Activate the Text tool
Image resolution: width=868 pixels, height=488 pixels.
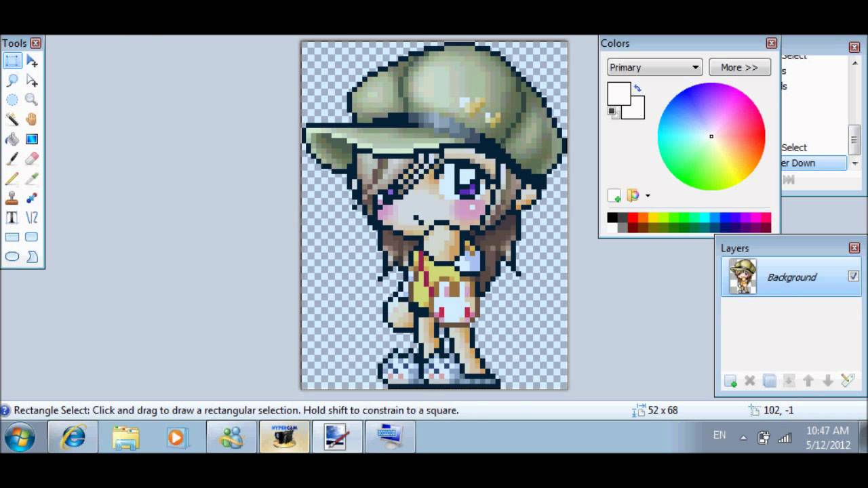point(12,218)
